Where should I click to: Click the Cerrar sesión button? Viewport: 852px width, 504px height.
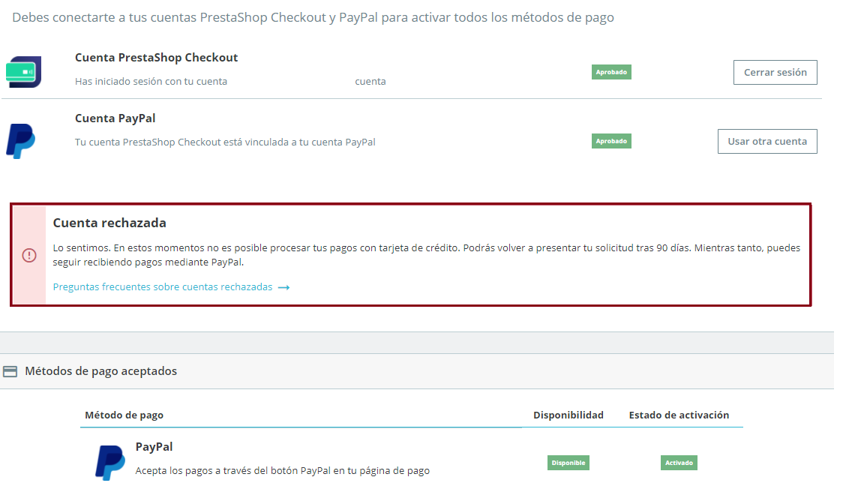coord(775,72)
